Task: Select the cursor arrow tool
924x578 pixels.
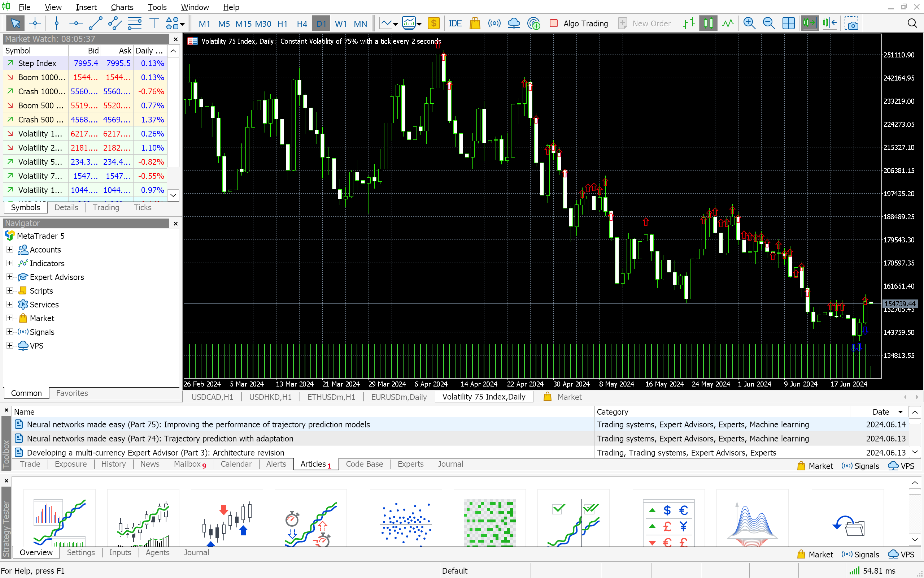Action: pyautogui.click(x=16, y=23)
